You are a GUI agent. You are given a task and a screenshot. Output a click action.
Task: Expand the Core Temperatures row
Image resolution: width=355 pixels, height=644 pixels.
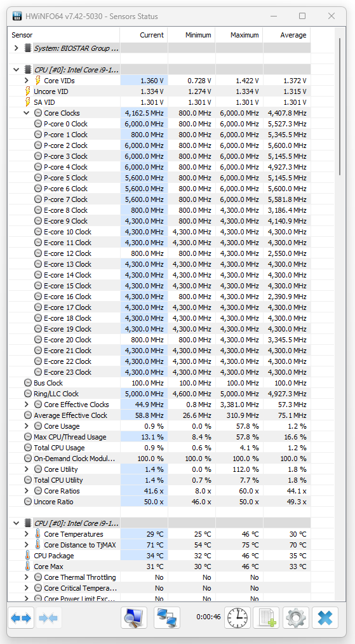pos(27,534)
